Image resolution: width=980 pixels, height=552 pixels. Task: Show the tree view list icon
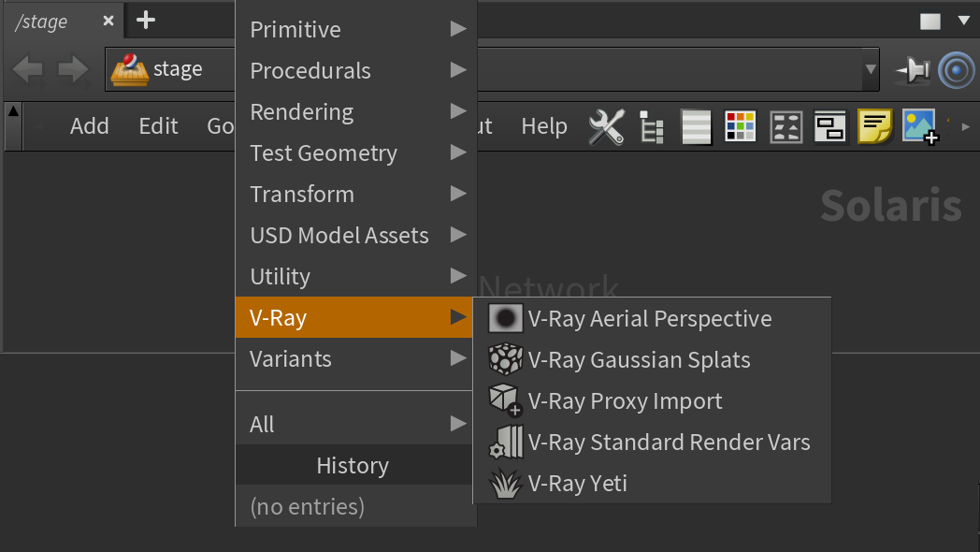651,127
